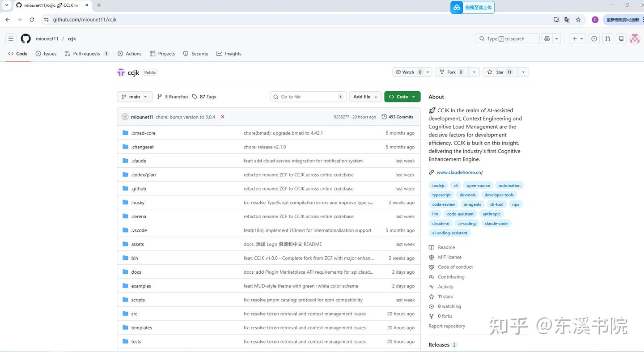Click the miounet11 commit author avatar

125,117
